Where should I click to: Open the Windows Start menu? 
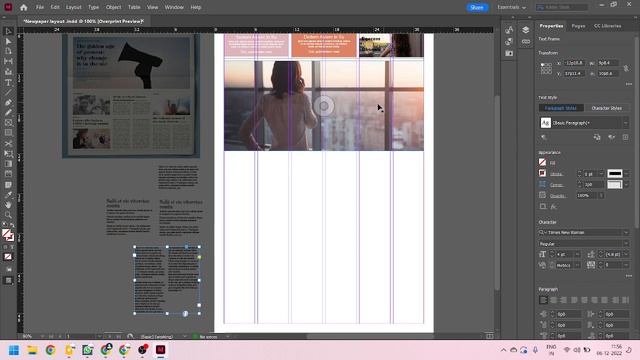tap(14, 350)
